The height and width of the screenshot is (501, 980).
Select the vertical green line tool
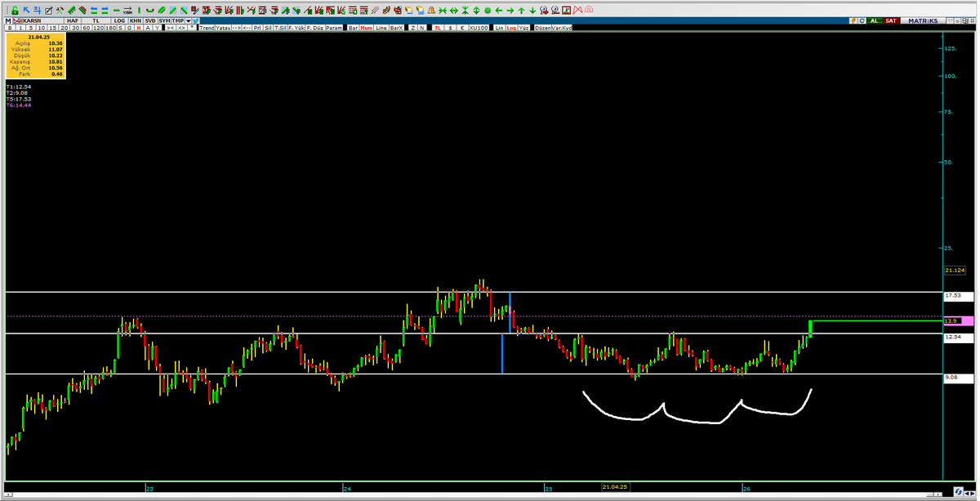point(139,11)
